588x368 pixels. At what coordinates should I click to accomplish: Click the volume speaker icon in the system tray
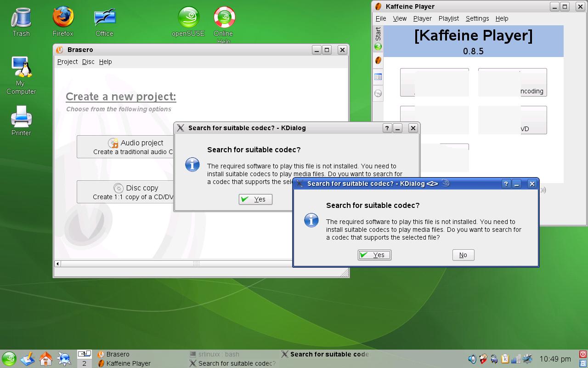click(x=472, y=359)
